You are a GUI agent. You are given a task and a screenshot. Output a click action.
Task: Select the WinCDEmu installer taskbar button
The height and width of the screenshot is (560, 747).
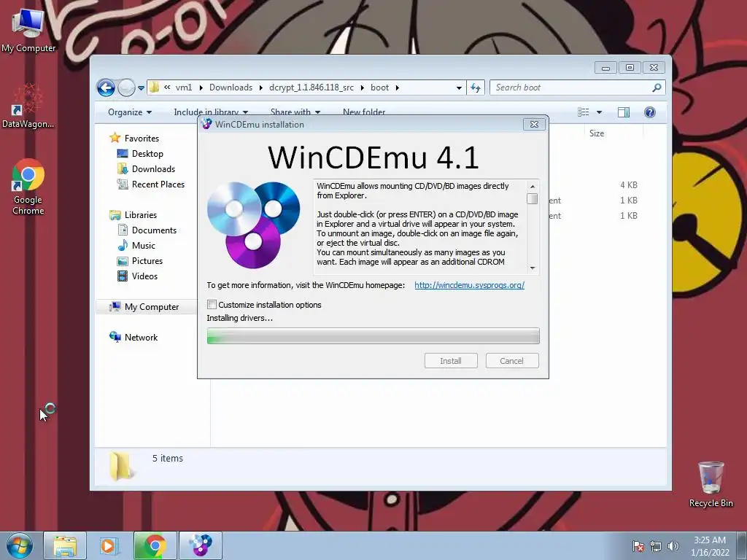pyautogui.click(x=201, y=545)
